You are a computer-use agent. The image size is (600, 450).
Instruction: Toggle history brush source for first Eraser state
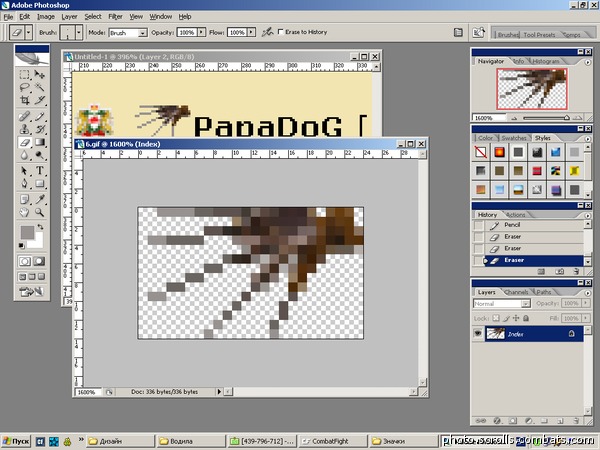[x=478, y=237]
